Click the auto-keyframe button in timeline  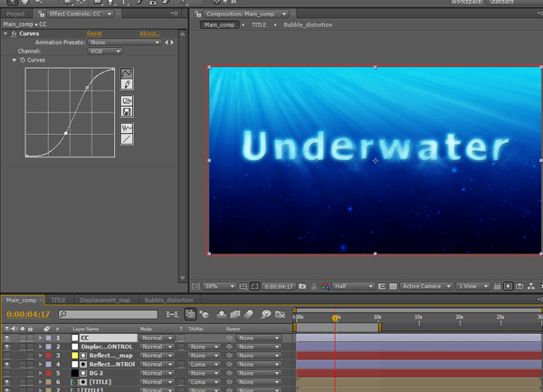coord(280,314)
